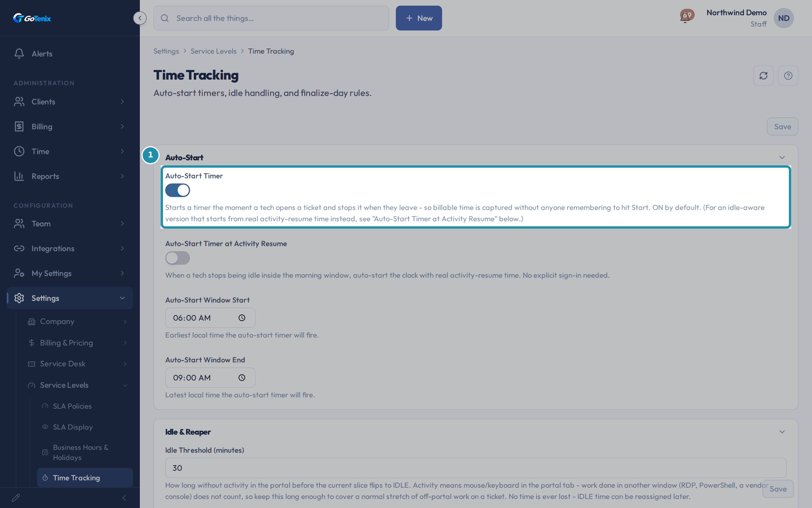Go to Service Levels breadcrumb link
This screenshot has width=812, height=508.
(x=213, y=51)
